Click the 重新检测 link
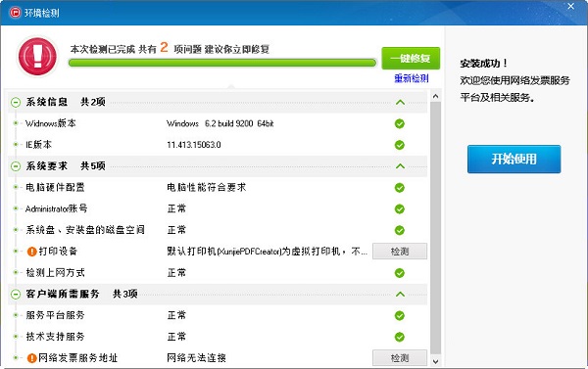 click(411, 78)
